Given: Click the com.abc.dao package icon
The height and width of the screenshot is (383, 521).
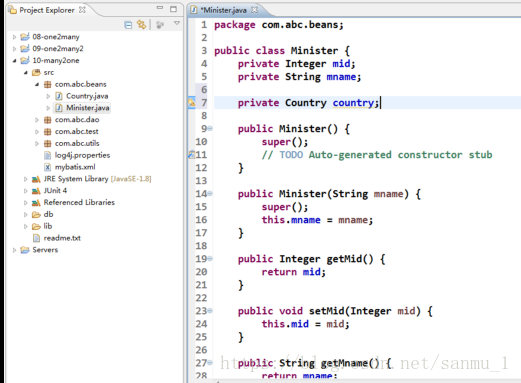Looking at the screenshot, I should tap(48, 120).
